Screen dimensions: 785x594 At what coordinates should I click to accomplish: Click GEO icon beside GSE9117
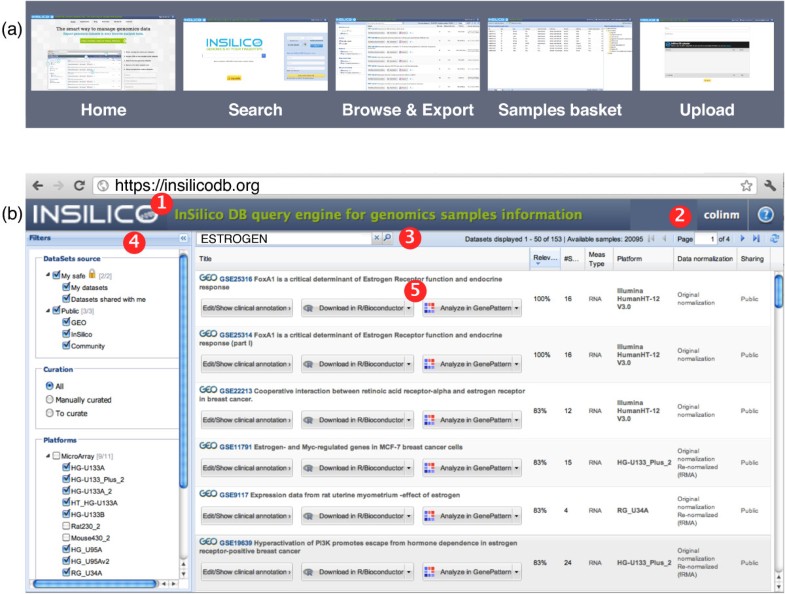tap(208, 494)
